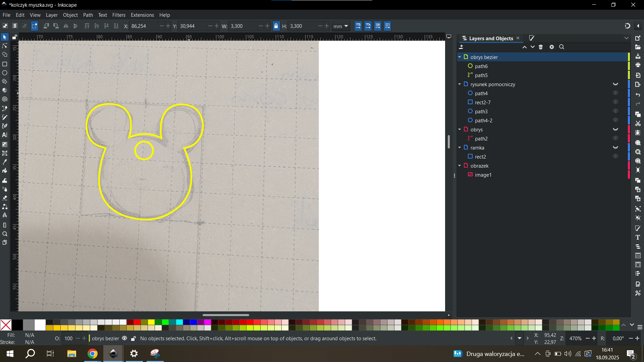The image size is (644, 362).
Task: Select the Ellipse/Circle tool
Action: click(5, 73)
